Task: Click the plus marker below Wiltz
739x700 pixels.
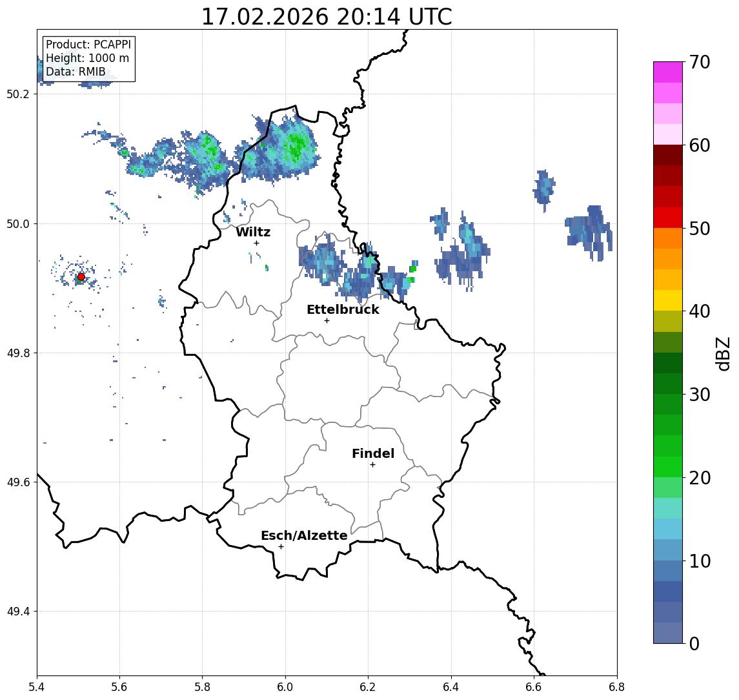Action: click(x=256, y=243)
